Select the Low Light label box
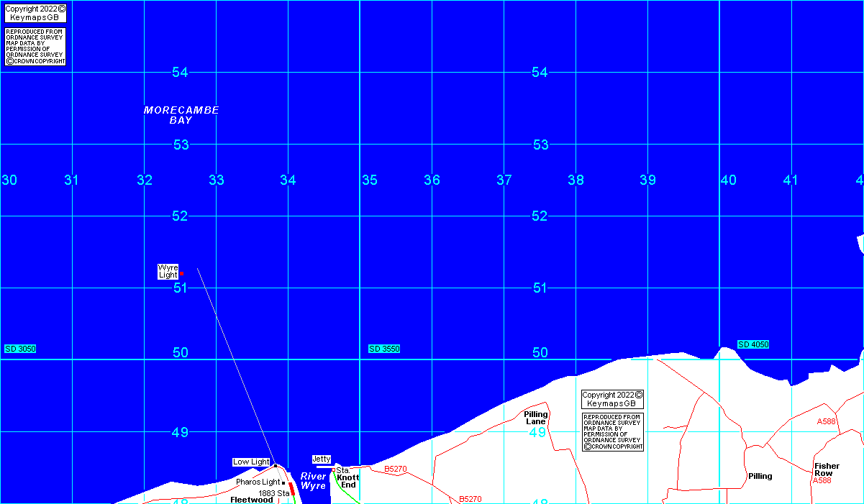Image resolution: width=864 pixels, height=504 pixels. pyautogui.click(x=251, y=462)
